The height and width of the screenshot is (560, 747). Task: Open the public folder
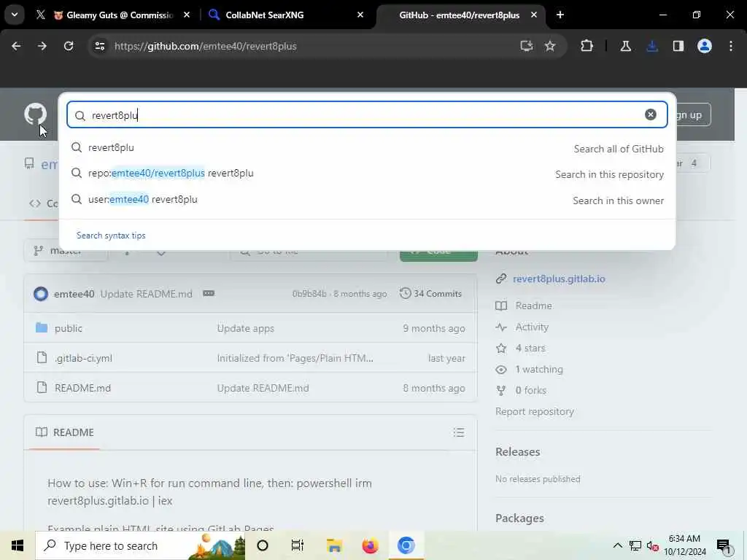[x=68, y=328]
